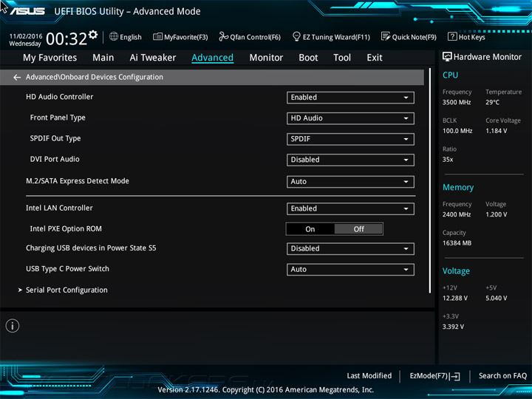This screenshot has width=532, height=399.
Task: Set Intel PXE Option ROM to Off
Action: (358, 229)
